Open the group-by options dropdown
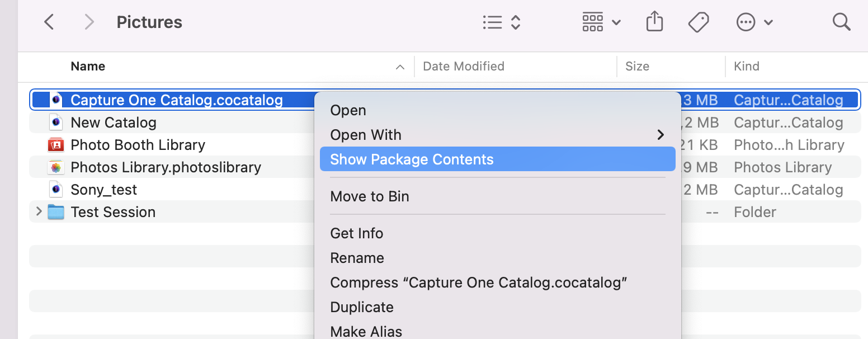This screenshot has height=339, width=868. [x=601, y=22]
